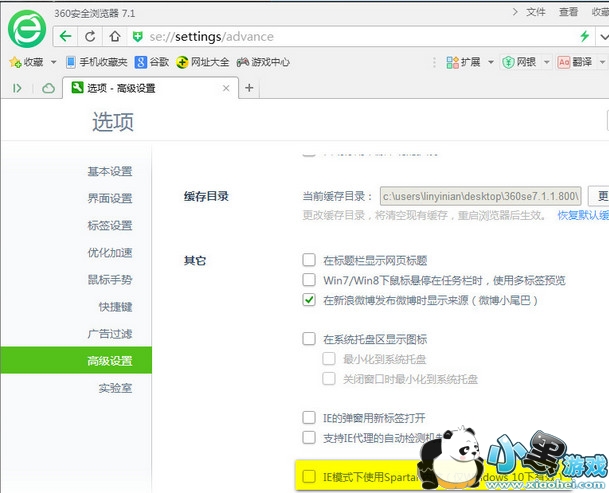Close the 选项 - 高级设置 tab
Screen dimensions: 609x493
click(226, 89)
